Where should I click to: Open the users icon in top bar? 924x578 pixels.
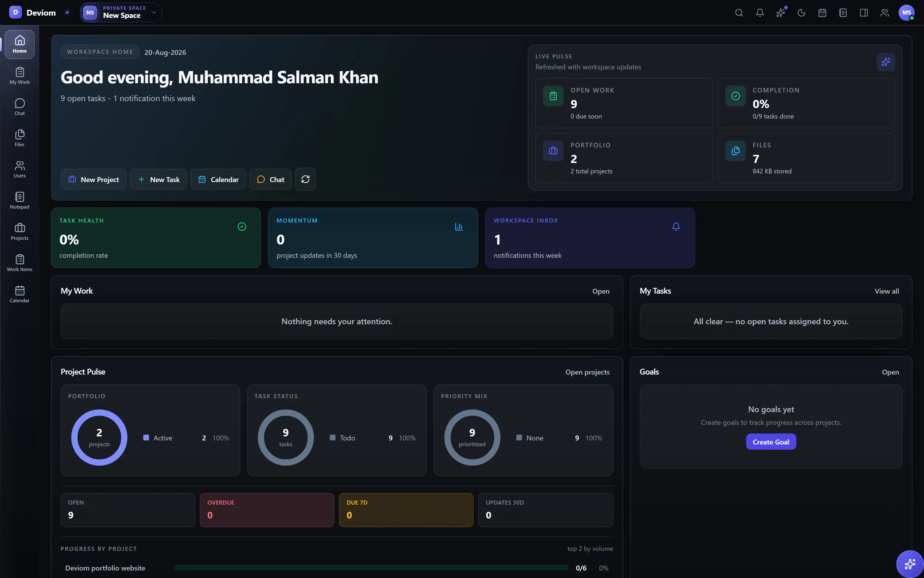[x=884, y=13]
